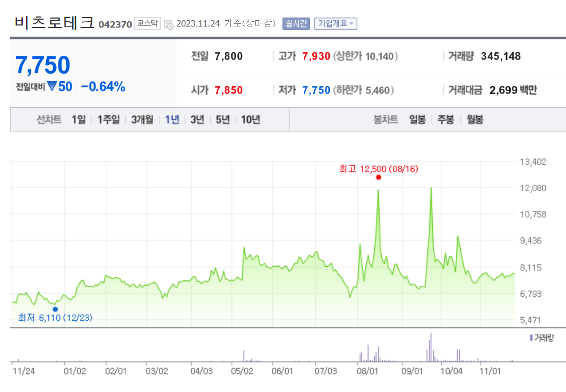Click the 01/02 x-axis date
Viewport: 566px width, 392px height.
(75, 371)
